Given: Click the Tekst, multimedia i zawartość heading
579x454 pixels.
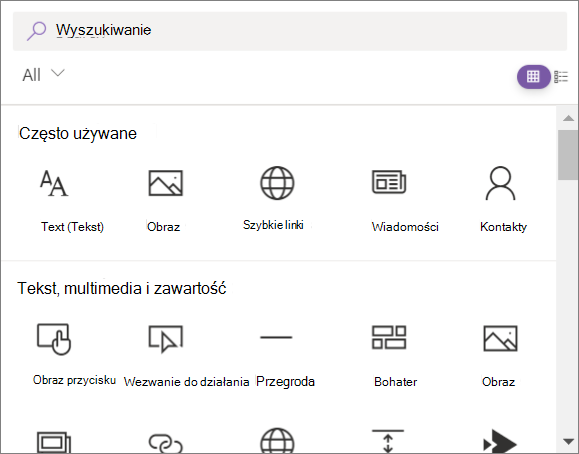Looking at the screenshot, I should click(x=122, y=289).
